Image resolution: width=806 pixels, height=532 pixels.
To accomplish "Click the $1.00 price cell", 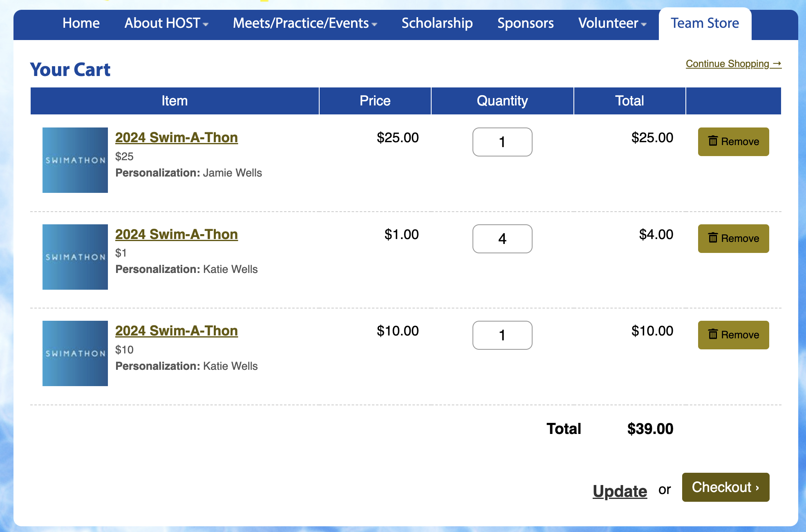I will tap(401, 235).
